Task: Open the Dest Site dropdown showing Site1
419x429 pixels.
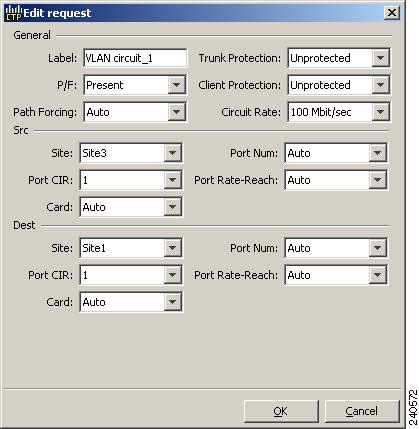Action: pyautogui.click(x=131, y=248)
